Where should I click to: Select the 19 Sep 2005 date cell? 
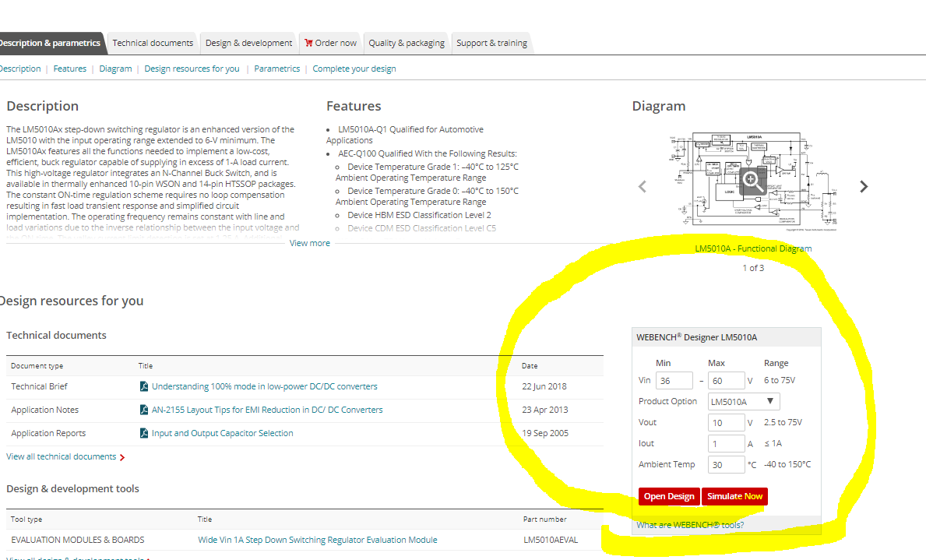(x=545, y=433)
